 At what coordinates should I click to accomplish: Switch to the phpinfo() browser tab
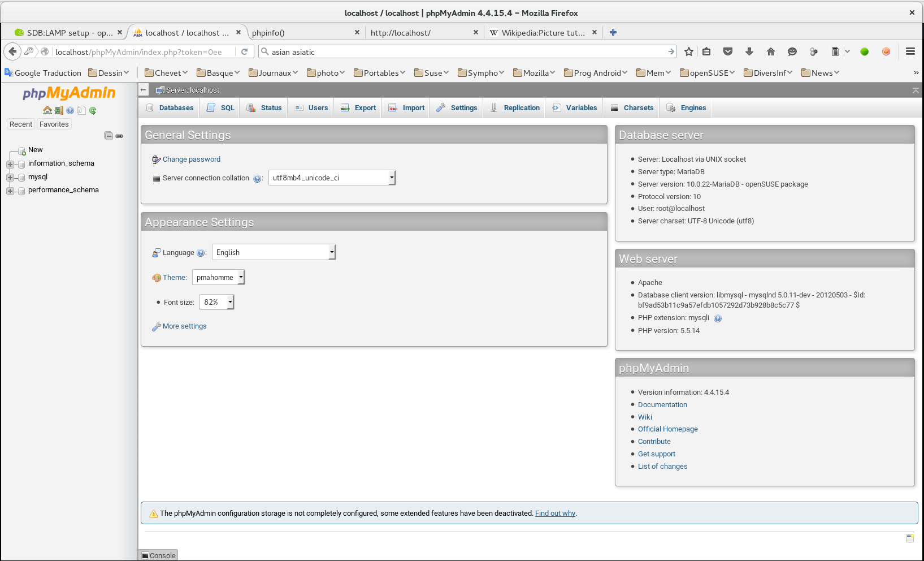(x=269, y=33)
